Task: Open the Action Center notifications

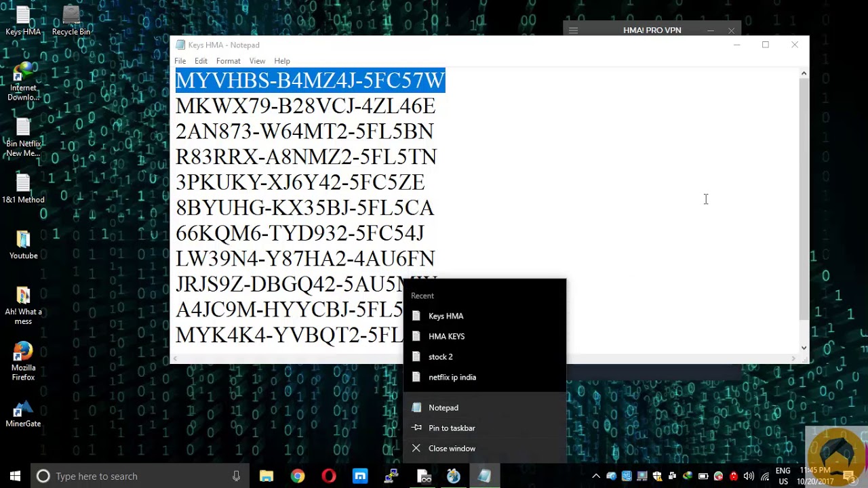Action: click(x=848, y=476)
